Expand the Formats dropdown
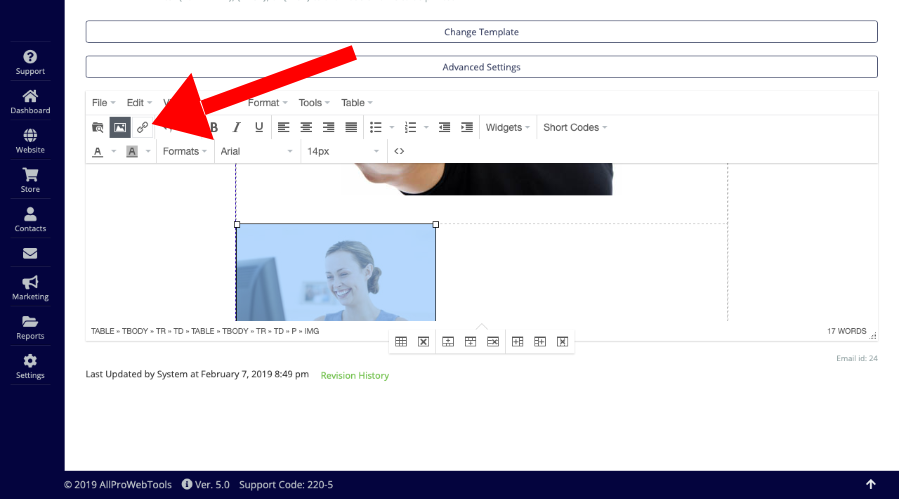 click(x=185, y=151)
